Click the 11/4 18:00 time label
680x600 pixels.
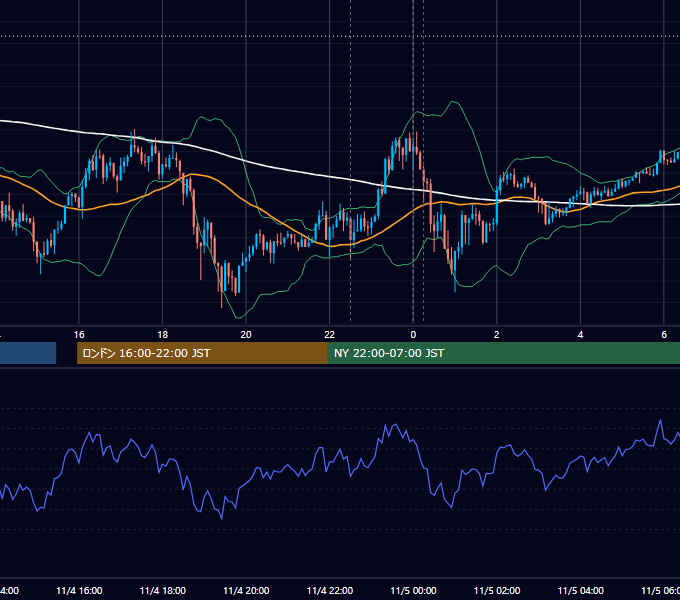click(x=163, y=591)
